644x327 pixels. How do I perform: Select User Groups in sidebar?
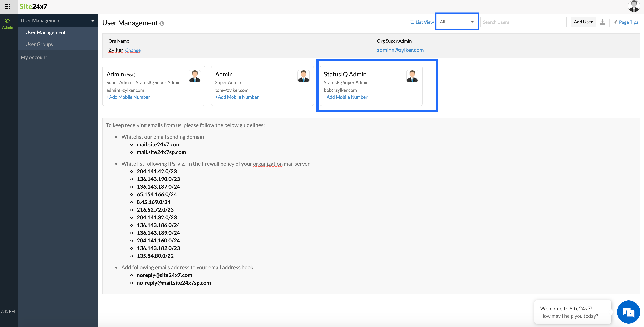pos(39,44)
